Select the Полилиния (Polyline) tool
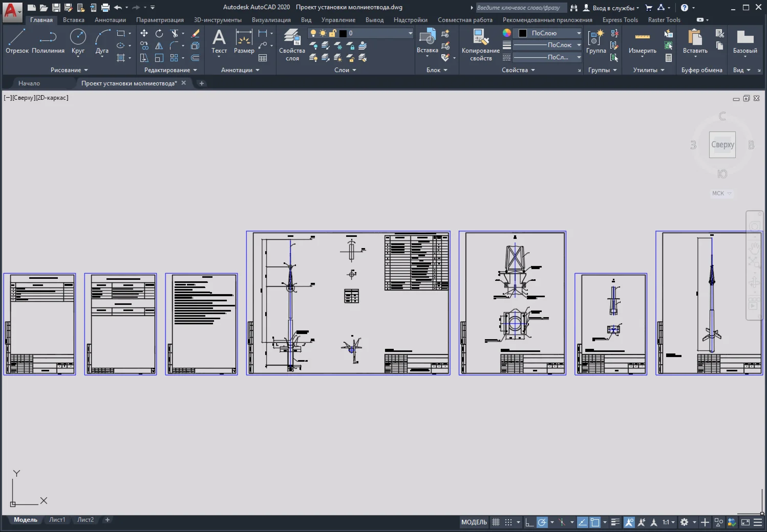This screenshot has width=767, height=532. (x=48, y=41)
